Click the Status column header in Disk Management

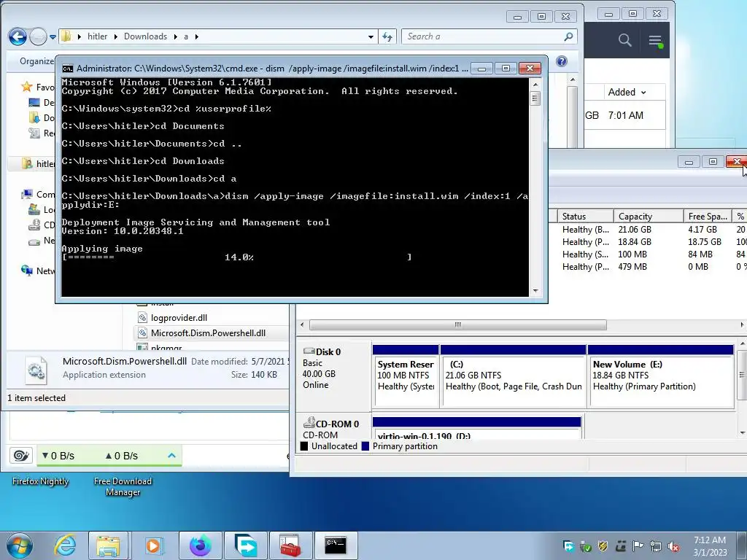585,216
